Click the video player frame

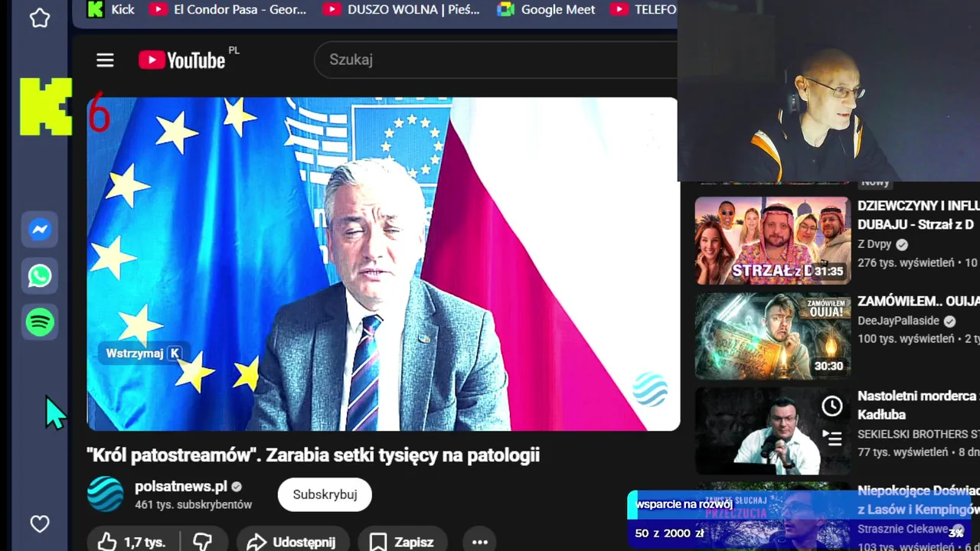pos(383,264)
